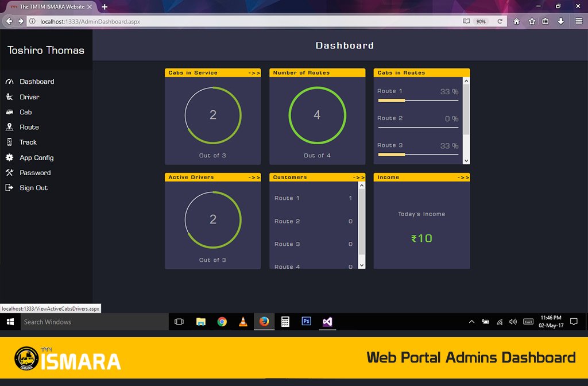Open the browser hamburger menu
Image resolution: width=588 pixels, height=386 pixels.
tap(579, 21)
